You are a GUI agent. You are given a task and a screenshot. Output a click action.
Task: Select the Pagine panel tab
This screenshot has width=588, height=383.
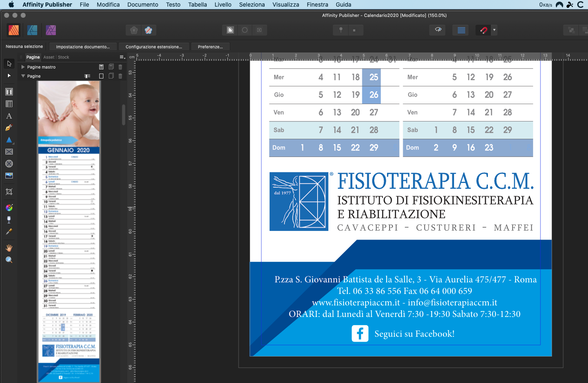(x=33, y=57)
